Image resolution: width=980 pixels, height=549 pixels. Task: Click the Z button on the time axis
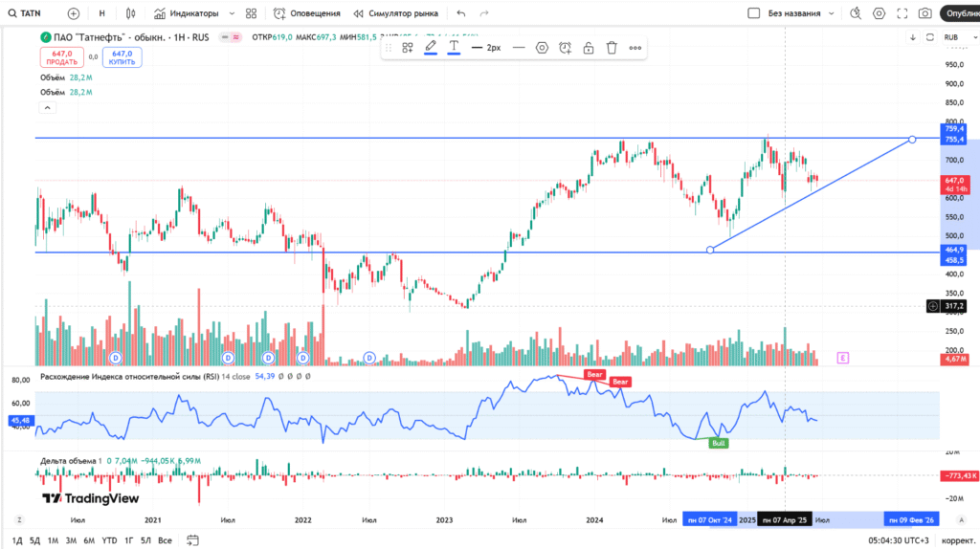(x=19, y=519)
